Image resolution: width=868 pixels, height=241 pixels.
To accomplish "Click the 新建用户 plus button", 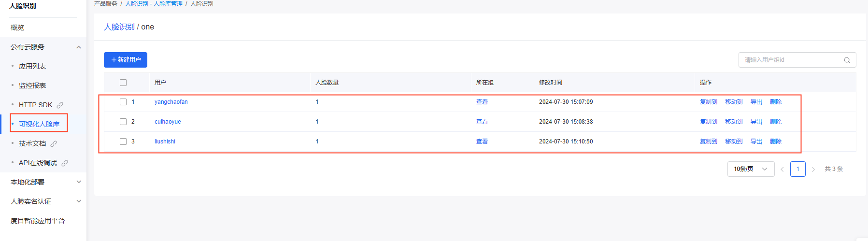I will coord(126,60).
